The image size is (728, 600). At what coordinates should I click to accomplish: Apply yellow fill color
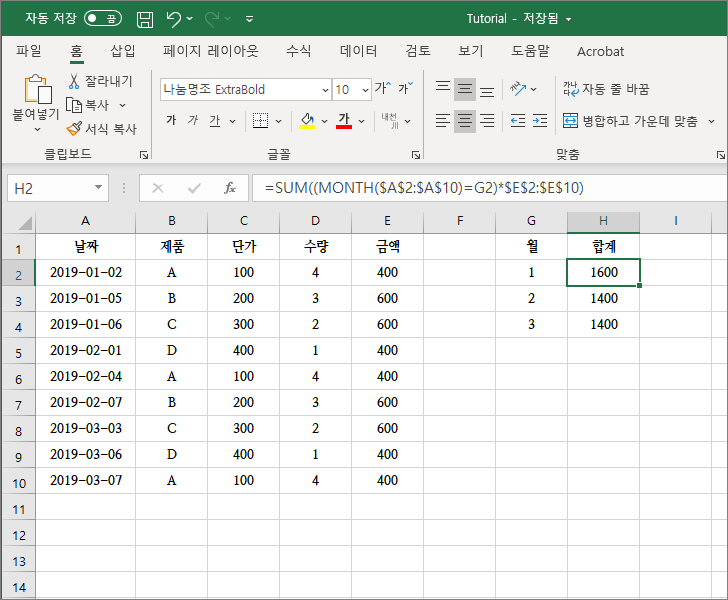(307, 121)
